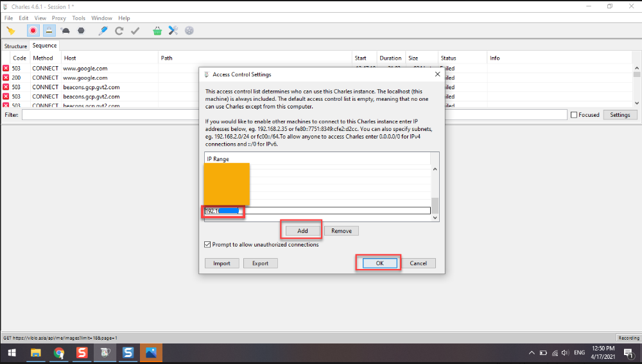642x364 pixels.
Task: Switch to the Structure tab
Action: coord(15,46)
